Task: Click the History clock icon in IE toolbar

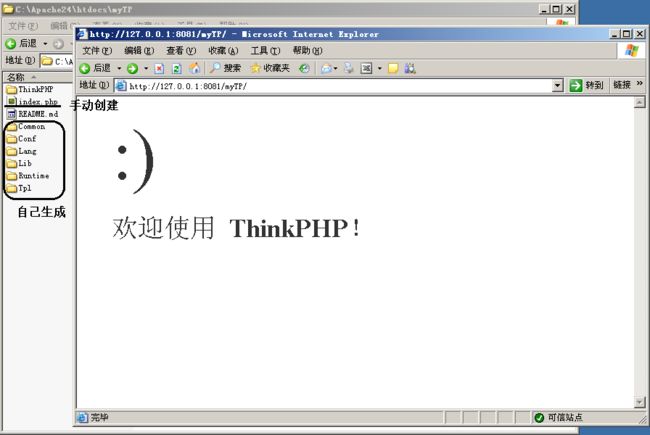Action: click(304, 68)
